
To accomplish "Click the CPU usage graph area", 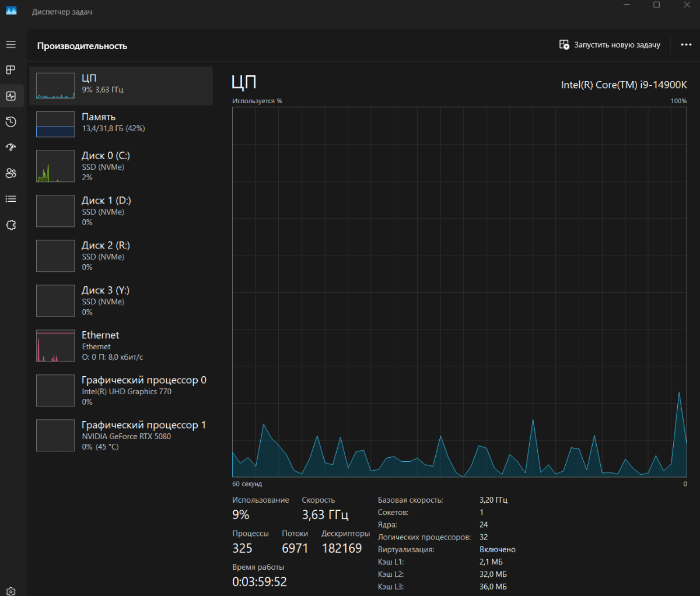I will coord(459,292).
